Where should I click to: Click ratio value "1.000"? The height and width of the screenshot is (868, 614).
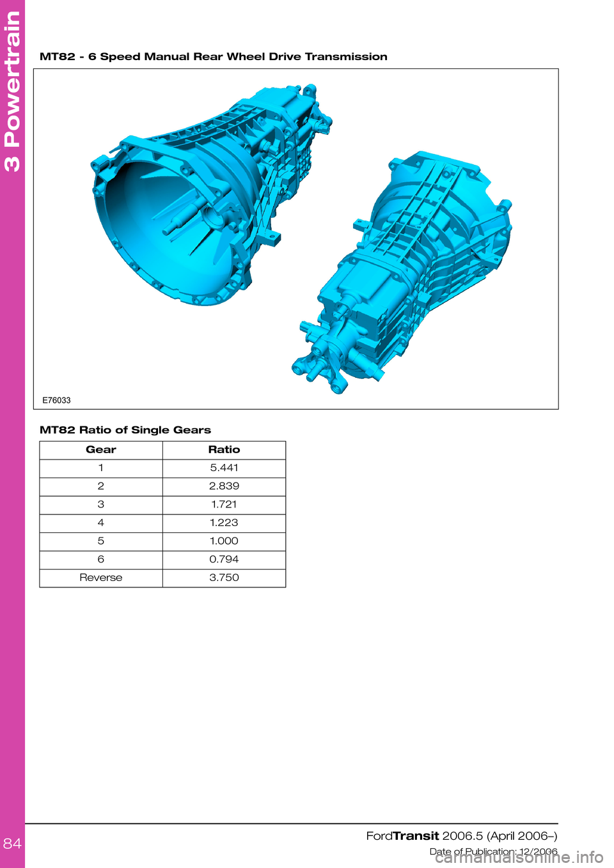tap(224, 541)
